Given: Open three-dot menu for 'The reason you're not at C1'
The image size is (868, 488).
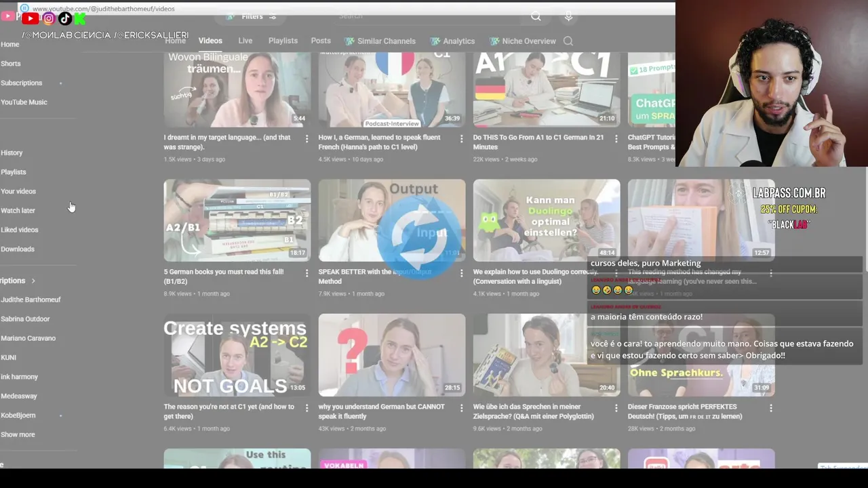Looking at the screenshot, I should 307,408.
